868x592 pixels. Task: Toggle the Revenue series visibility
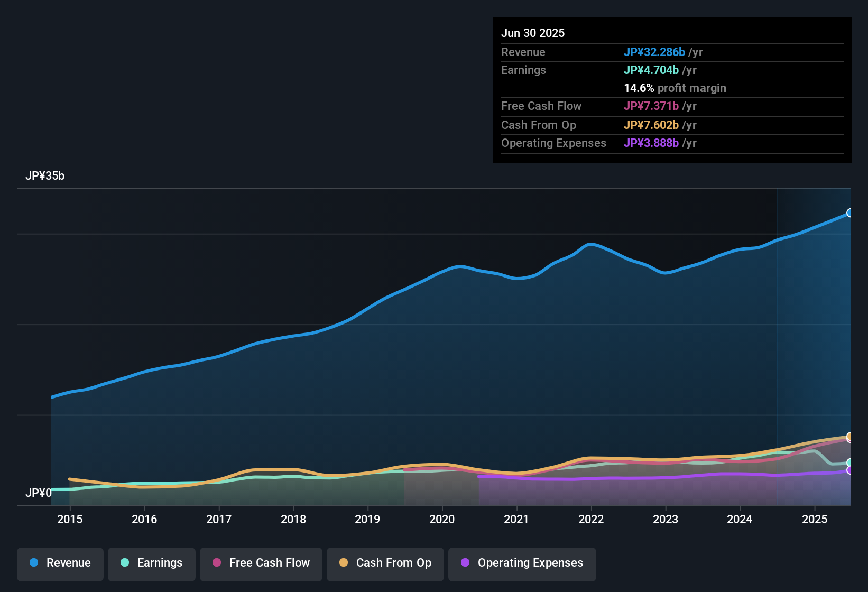60,563
